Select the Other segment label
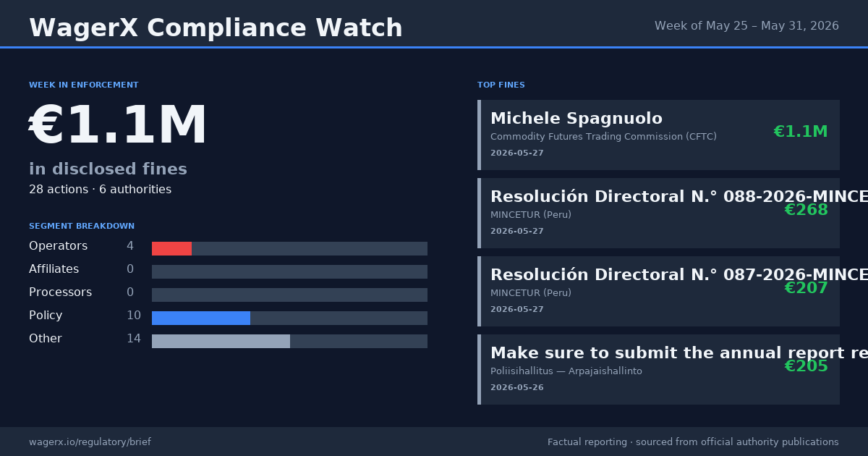 46,339
